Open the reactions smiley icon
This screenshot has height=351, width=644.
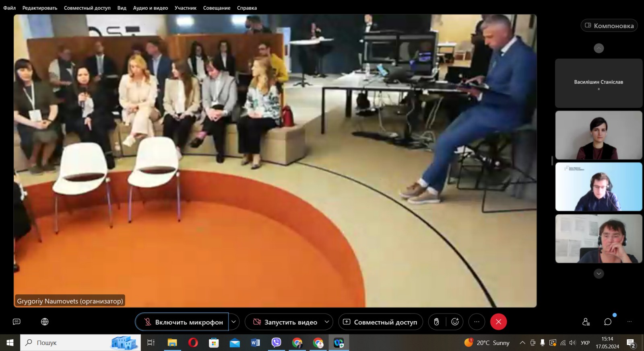pos(455,322)
